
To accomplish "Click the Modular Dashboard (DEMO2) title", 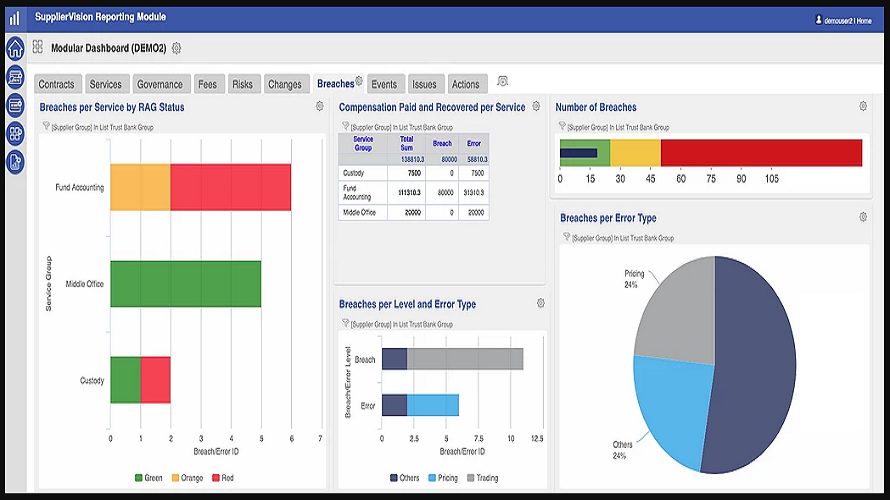I will point(108,48).
